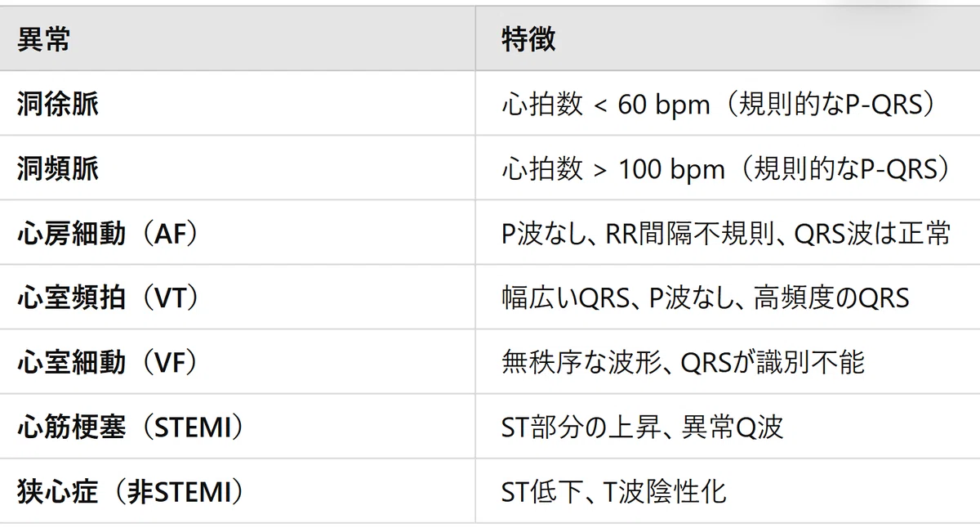Screen dimensions: 980x528
Task: Click the 心拍数 < 60 bpm description
Action: tap(605, 105)
